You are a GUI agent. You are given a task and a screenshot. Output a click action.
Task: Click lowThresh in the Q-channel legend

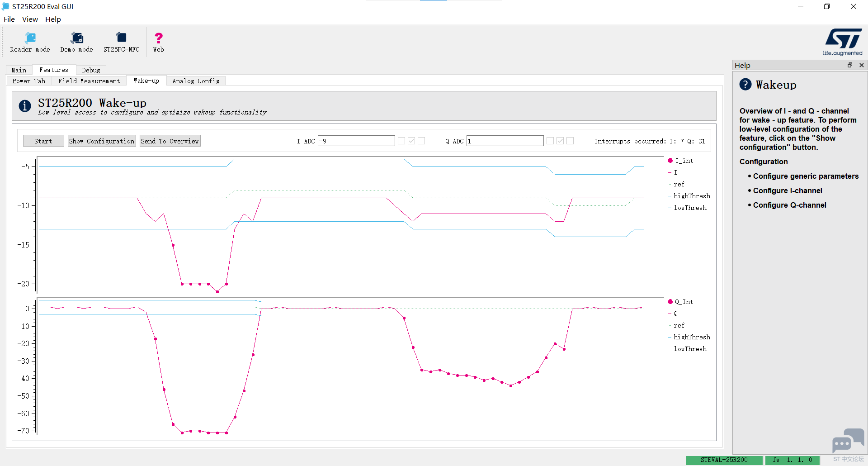[687, 349]
